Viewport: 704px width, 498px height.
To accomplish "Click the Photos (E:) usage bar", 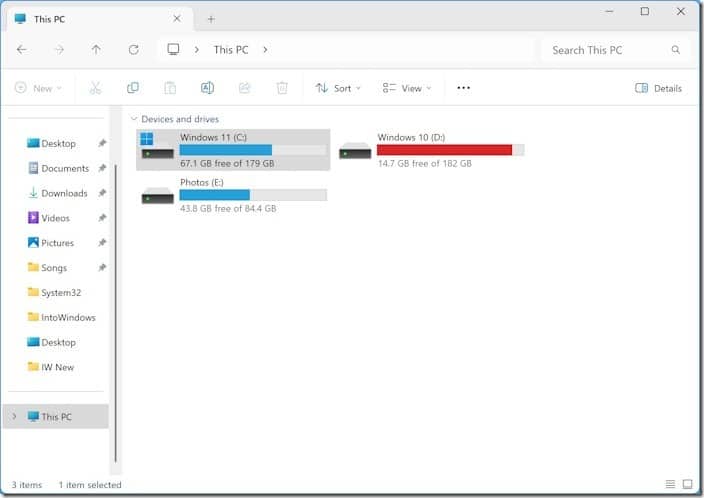I will pyautogui.click(x=253, y=195).
